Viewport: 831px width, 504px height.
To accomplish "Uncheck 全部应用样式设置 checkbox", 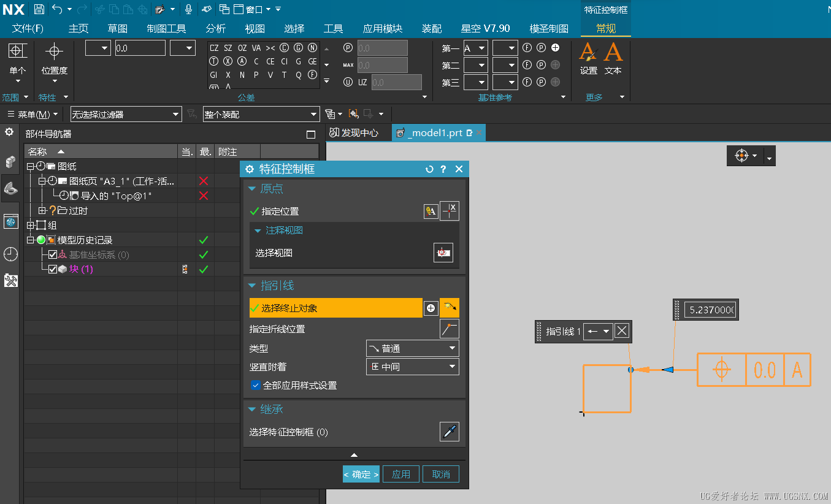I will coord(256,385).
